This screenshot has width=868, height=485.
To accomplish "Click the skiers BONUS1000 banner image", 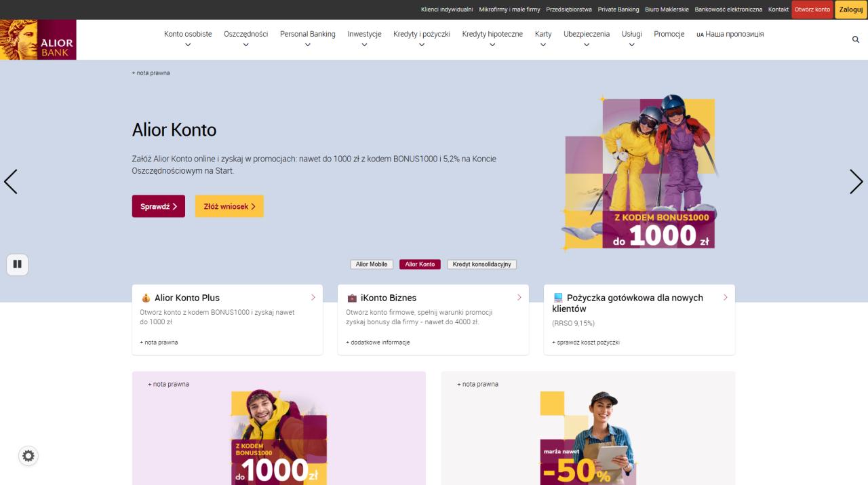I will click(639, 172).
